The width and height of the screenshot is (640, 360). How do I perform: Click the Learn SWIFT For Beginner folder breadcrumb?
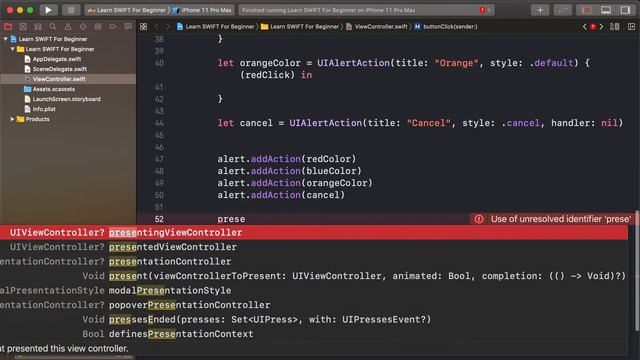point(300,27)
